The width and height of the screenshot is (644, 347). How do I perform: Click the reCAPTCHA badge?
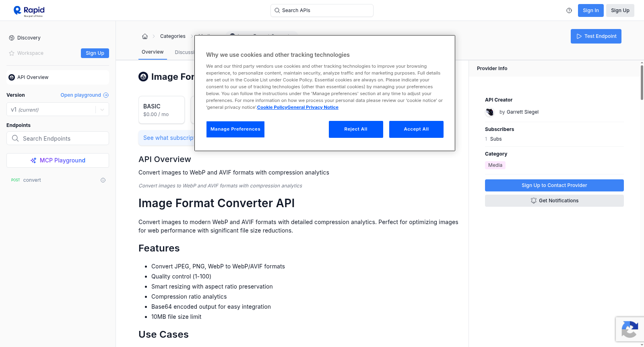point(630,329)
